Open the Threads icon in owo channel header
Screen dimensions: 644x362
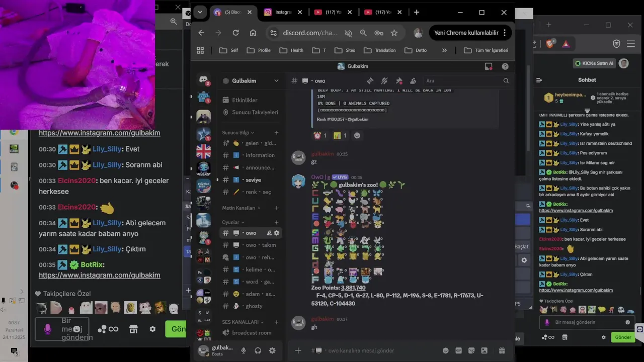[370, 80]
